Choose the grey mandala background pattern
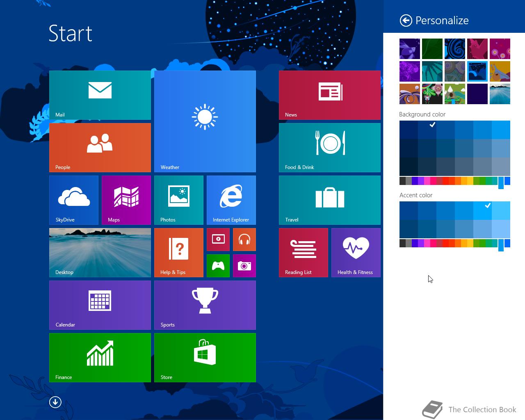Viewport: 525px width, 420px height. point(455,71)
